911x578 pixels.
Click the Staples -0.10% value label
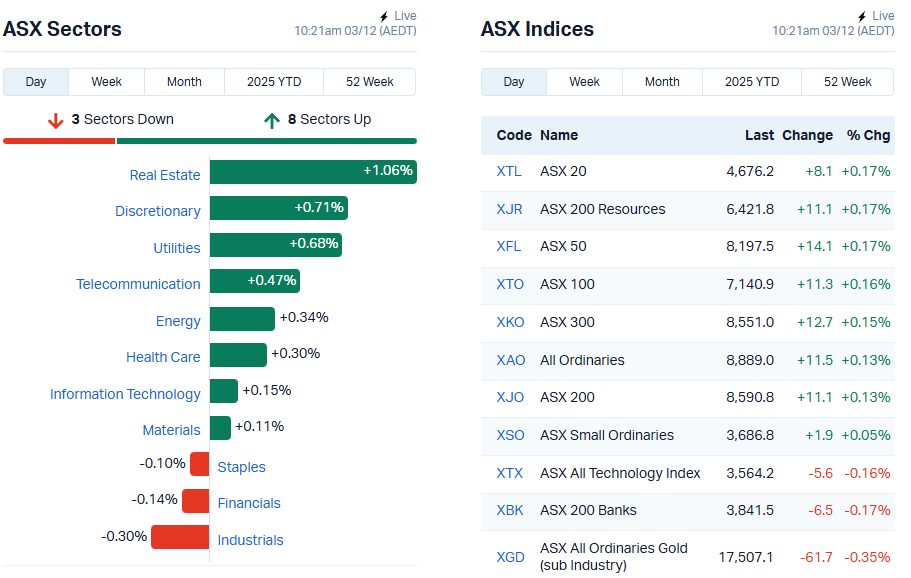pyautogui.click(x=162, y=464)
